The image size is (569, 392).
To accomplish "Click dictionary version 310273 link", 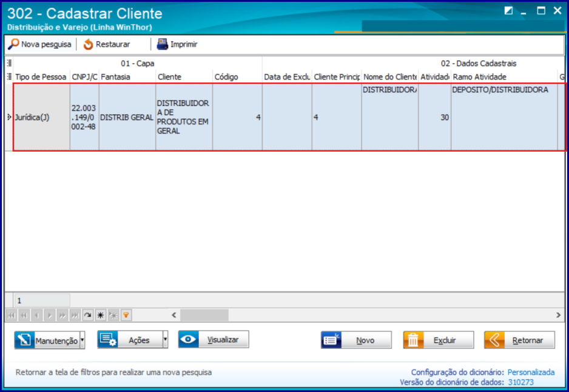I will (520, 382).
